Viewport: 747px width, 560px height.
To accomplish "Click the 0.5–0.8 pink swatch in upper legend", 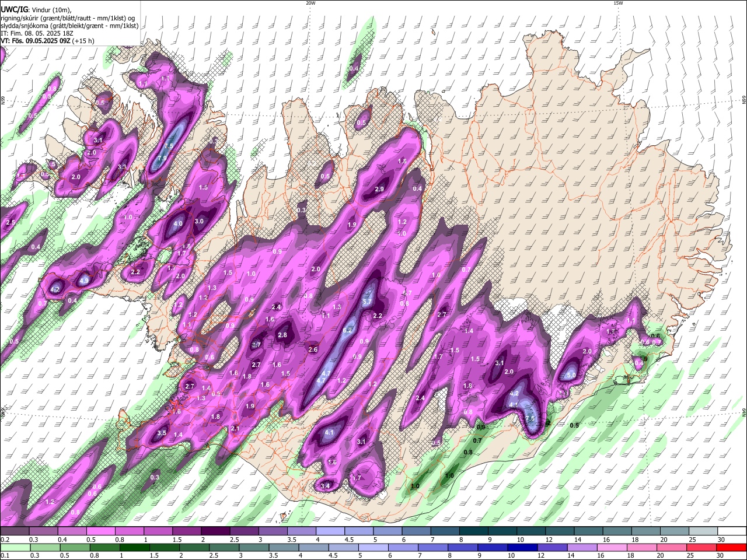I will tap(100, 531).
